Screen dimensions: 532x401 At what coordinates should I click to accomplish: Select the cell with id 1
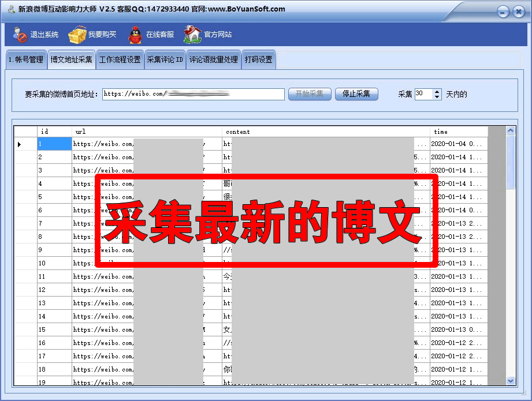click(54, 144)
